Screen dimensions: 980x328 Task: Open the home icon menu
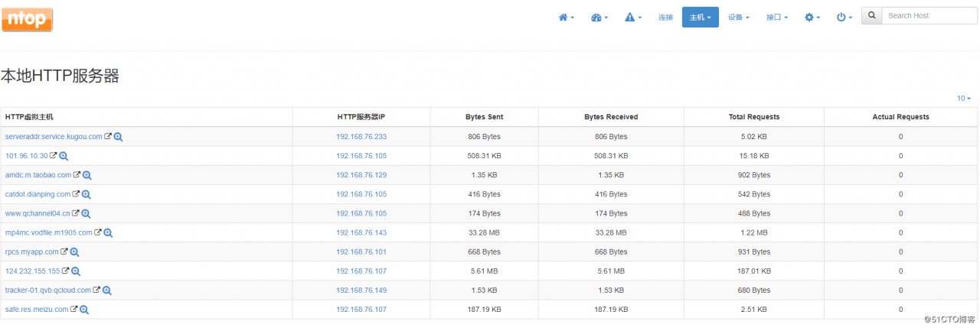pyautogui.click(x=566, y=17)
